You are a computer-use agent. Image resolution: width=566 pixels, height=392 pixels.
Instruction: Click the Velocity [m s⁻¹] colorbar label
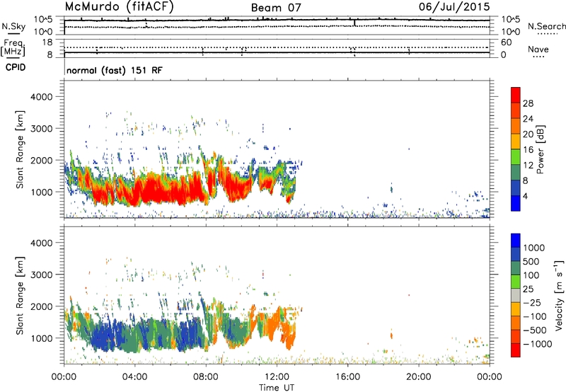(559, 295)
